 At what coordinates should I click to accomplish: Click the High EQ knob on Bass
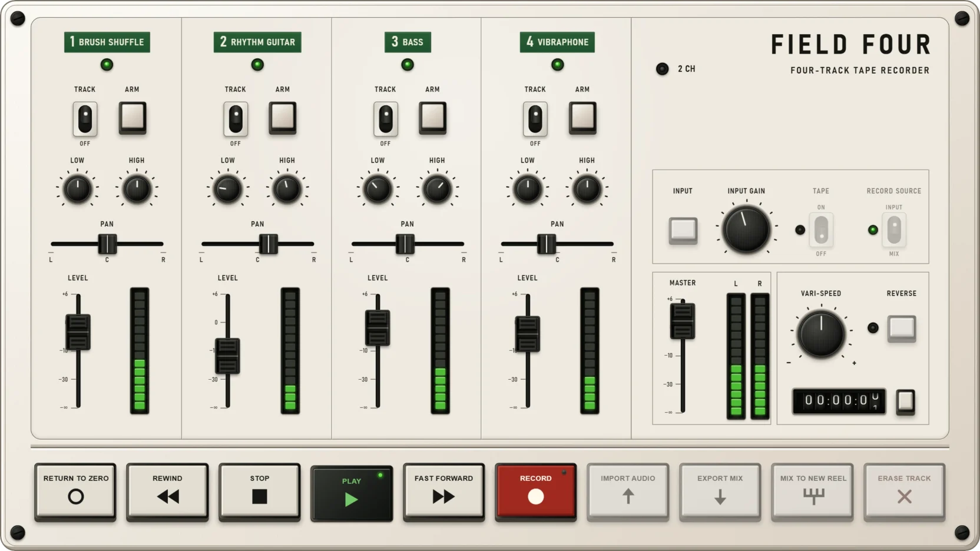[437, 189]
